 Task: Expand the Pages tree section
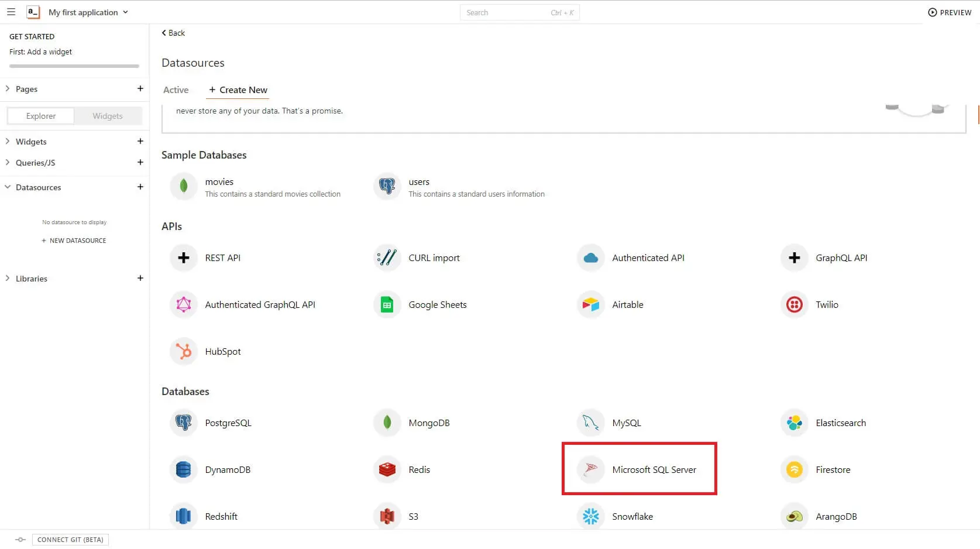(x=8, y=88)
